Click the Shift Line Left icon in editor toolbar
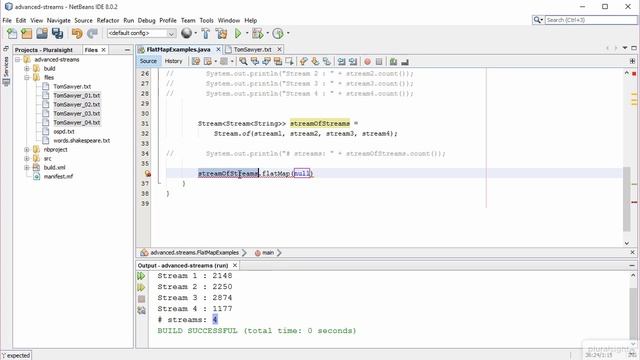The image size is (640, 360). coord(341,62)
